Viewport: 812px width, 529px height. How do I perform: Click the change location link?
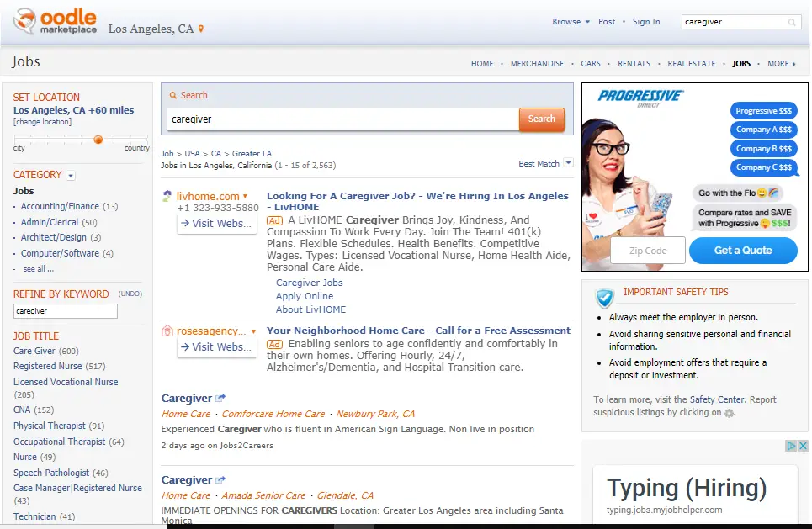point(42,122)
